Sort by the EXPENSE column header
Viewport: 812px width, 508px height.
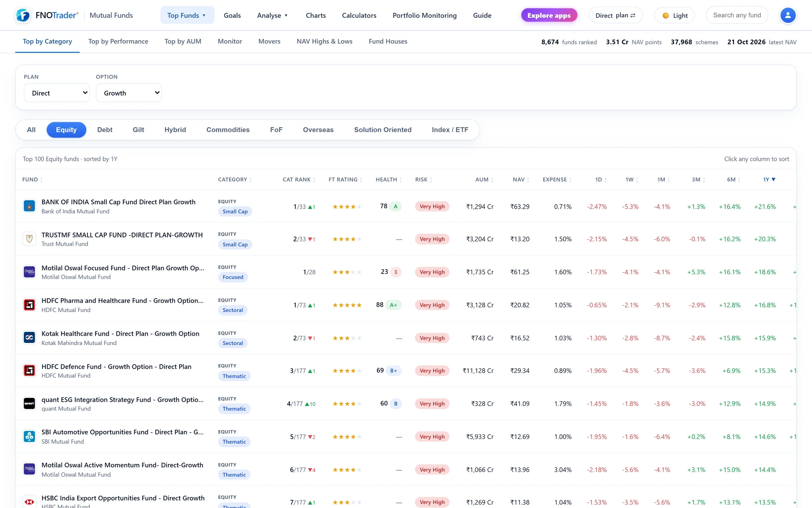[557, 179]
